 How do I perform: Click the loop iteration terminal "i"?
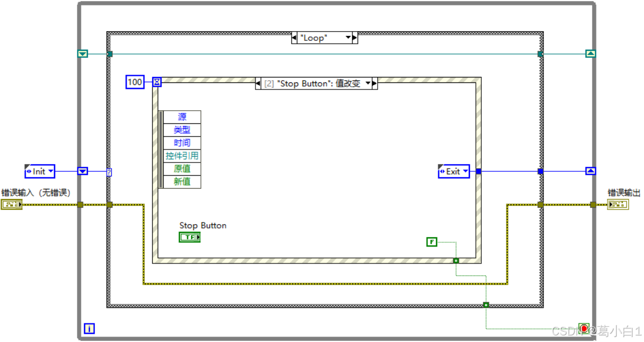point(88,328)
